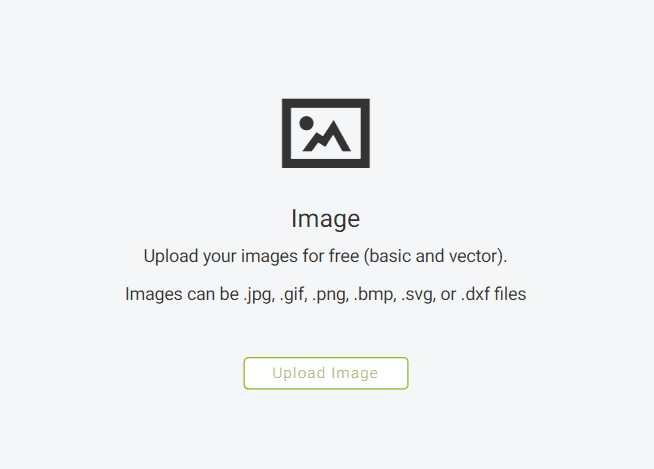Click the '(basic and vector)' text
The height and width of the screenshot is (469, 654).
pos(435,256)
